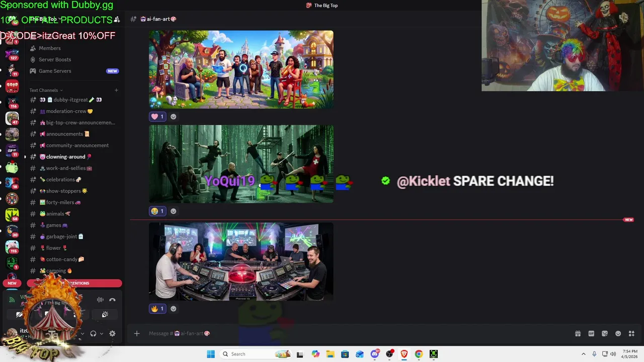Open celebrations channel
This screenshot has height=362, width=644.
tap(74, 179)
